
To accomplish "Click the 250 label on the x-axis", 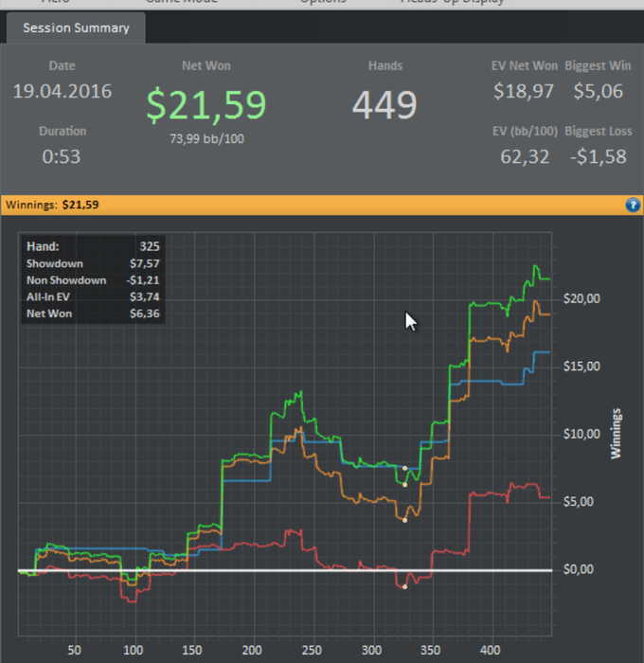I will point(312,650).
